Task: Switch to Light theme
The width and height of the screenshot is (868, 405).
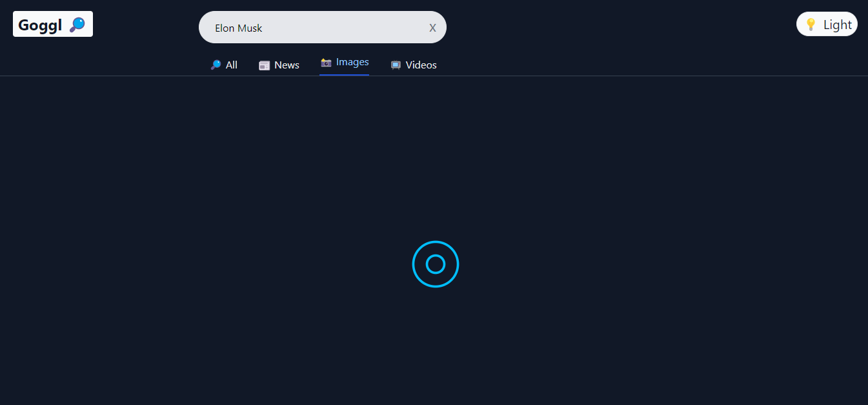Action: pyautogui.click(x=827, y=25)
